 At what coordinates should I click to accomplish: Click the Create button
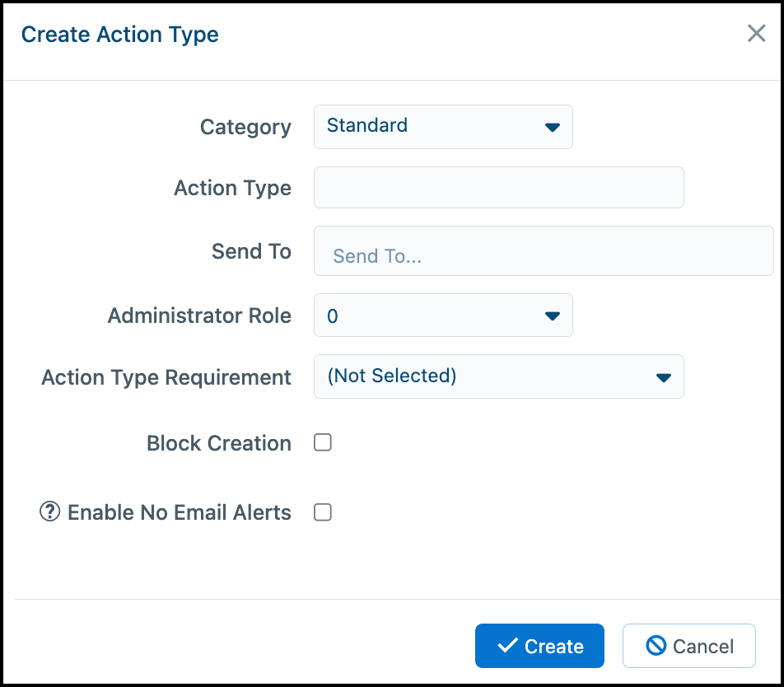pyautogui.click(x=539, y=646)
